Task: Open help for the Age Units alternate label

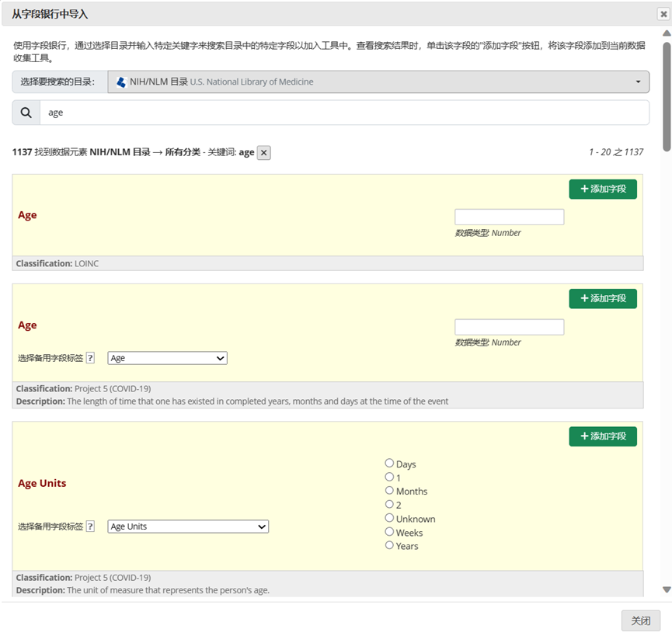Action: (x=90, y=527)
